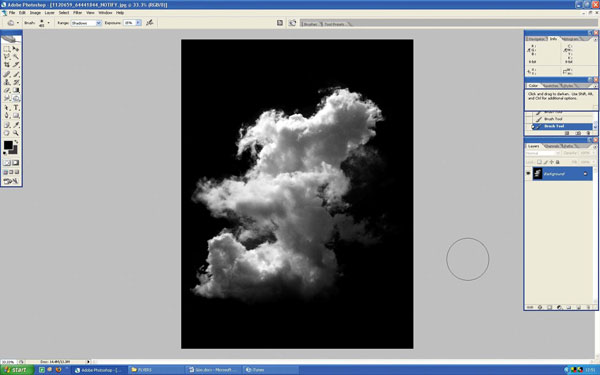Screen dimensions: 600x375
Task: Select the Path Selection tool
Action: point(7,108)
